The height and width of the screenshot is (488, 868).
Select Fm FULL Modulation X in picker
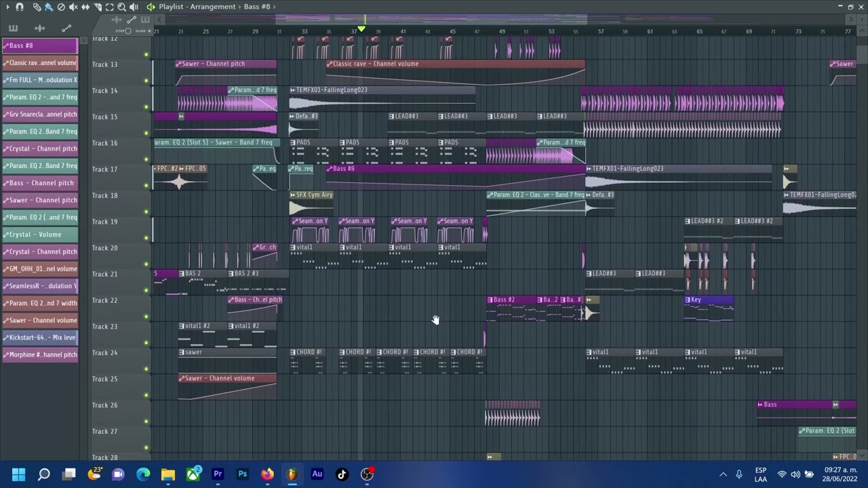pyautogui.click(x=39, y=80)
